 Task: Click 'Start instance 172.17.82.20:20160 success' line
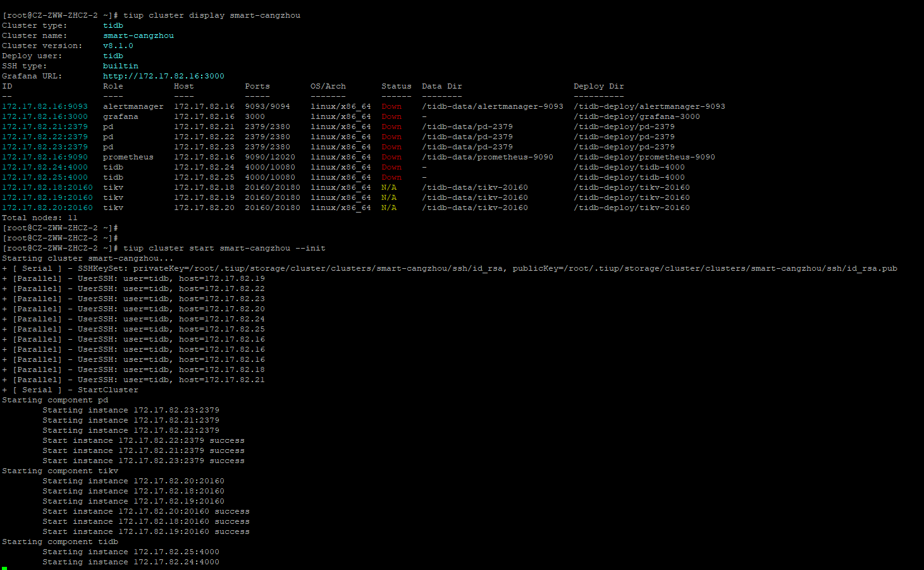[x=146, y=511]
